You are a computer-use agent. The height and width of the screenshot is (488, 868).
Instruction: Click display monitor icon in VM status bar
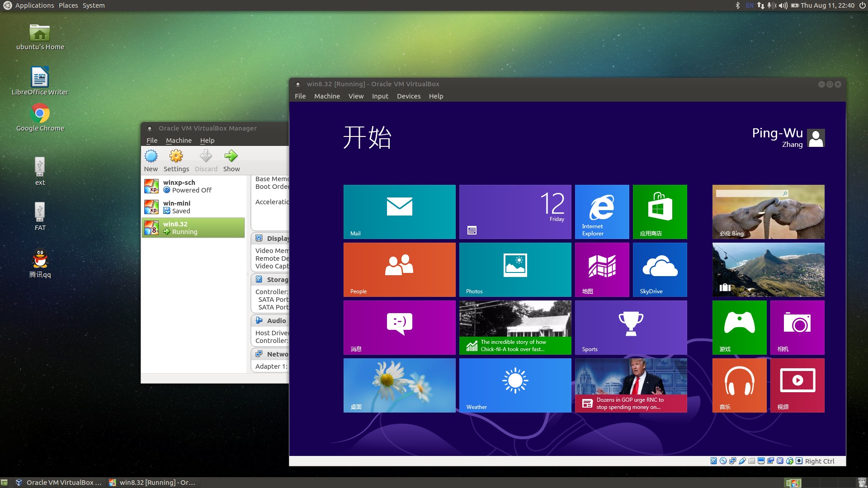(x=761, y=461)
